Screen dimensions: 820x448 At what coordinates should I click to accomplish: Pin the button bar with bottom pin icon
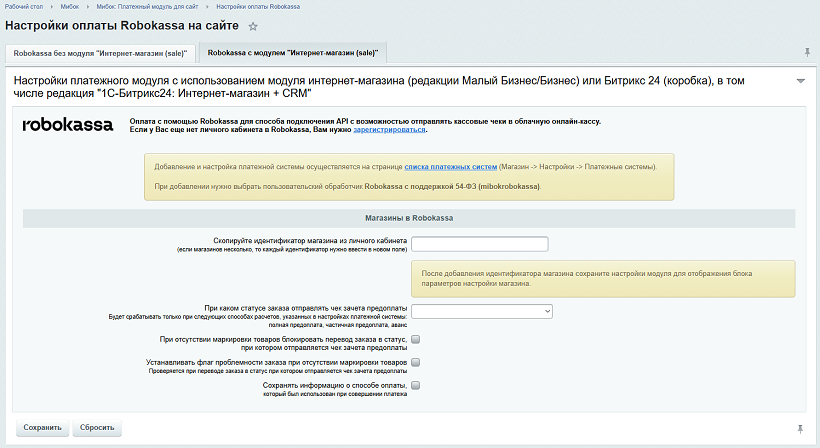click(800, 429)
